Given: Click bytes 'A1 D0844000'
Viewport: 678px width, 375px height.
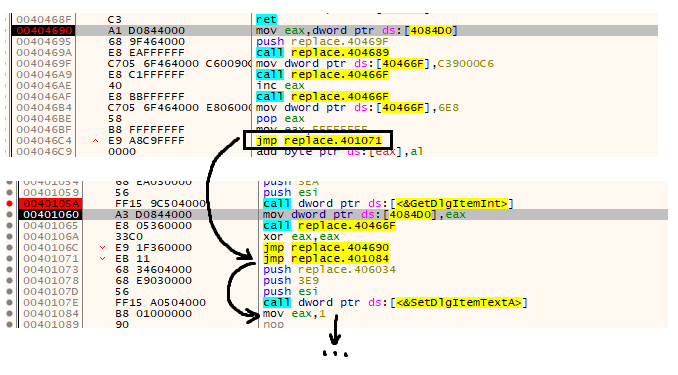Looking at the screenshot, I should [x=146, y=31].
